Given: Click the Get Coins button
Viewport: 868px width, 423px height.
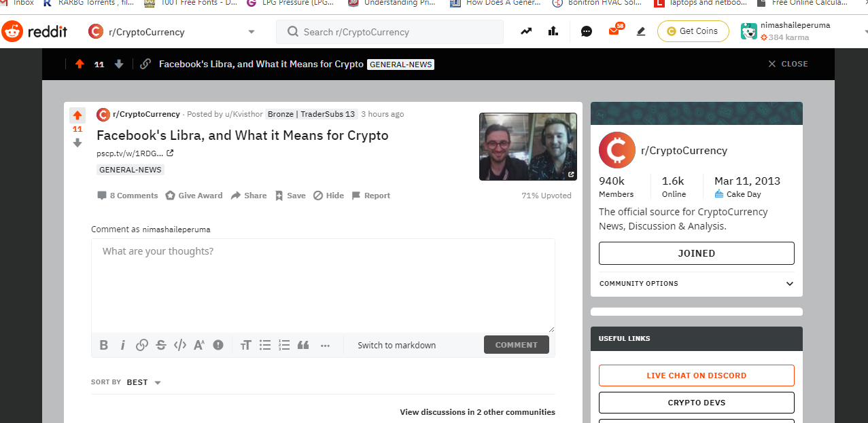Looking at the screenshot, I should point(693,31).
